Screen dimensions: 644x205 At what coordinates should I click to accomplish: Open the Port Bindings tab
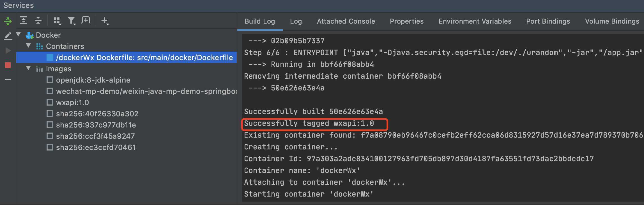548,21
